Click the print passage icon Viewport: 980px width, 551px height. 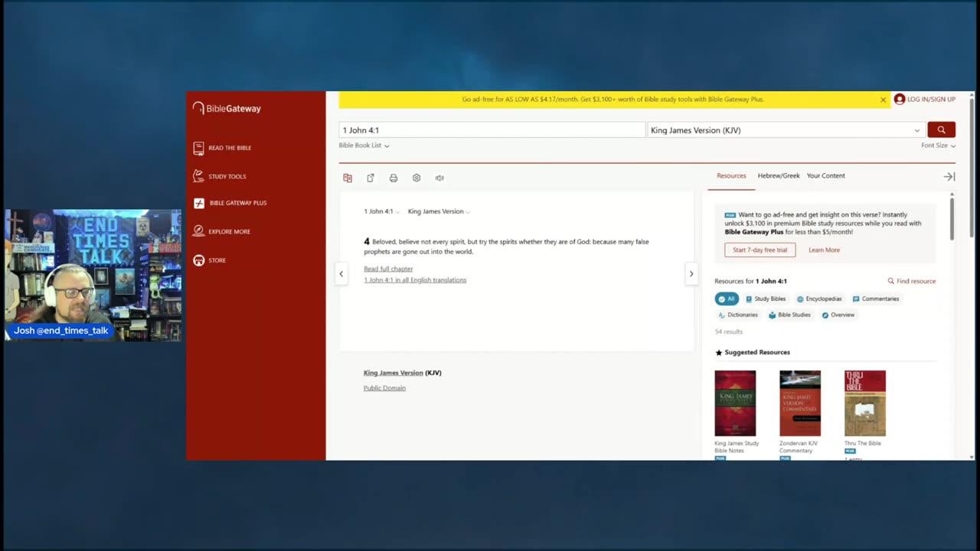[394, 178]
